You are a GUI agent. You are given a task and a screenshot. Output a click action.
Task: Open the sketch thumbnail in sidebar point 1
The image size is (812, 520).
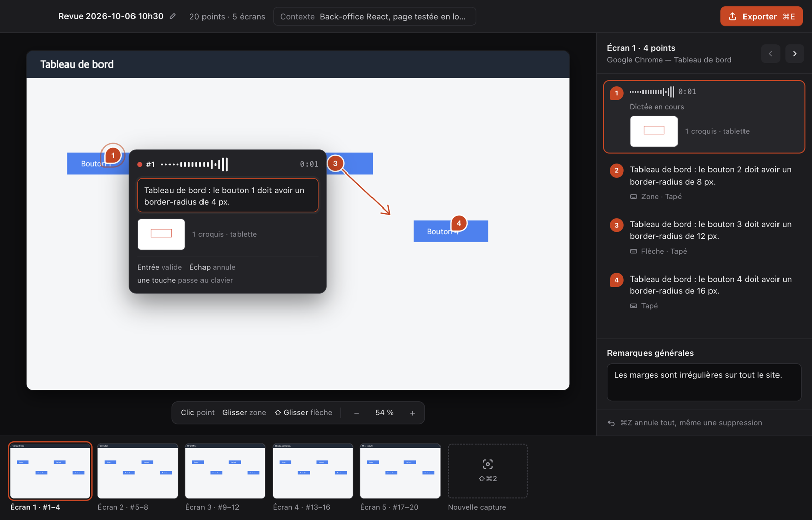coord(654,131)
